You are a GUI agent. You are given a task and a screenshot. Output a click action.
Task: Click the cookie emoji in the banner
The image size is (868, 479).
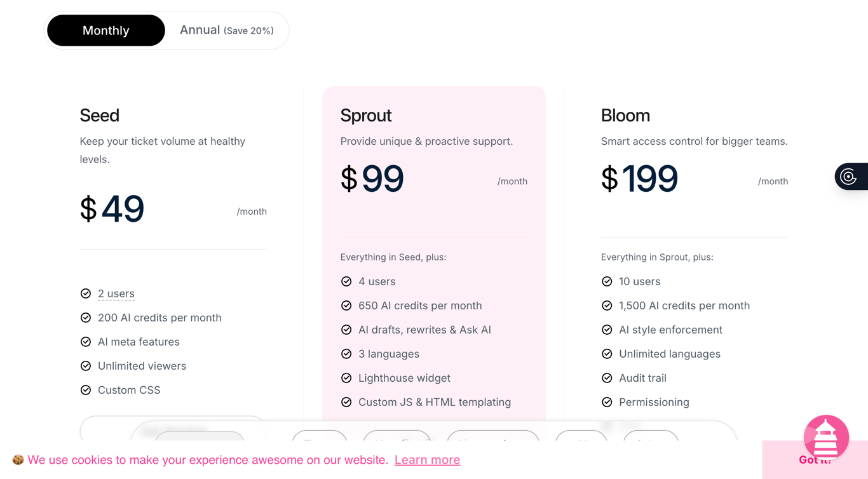point(19,459)
